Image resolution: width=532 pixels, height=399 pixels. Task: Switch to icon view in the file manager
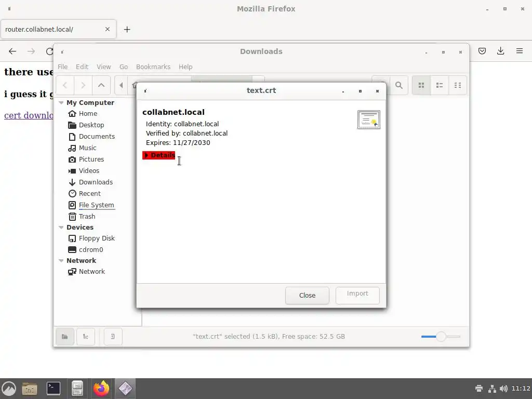click(x=421, y=85)
